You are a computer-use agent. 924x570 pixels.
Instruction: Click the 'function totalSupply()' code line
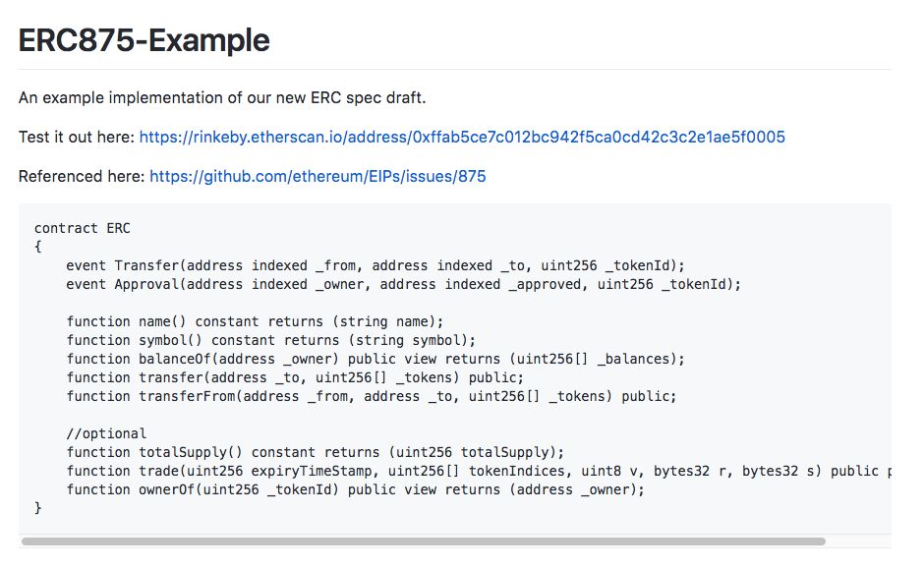316,452
